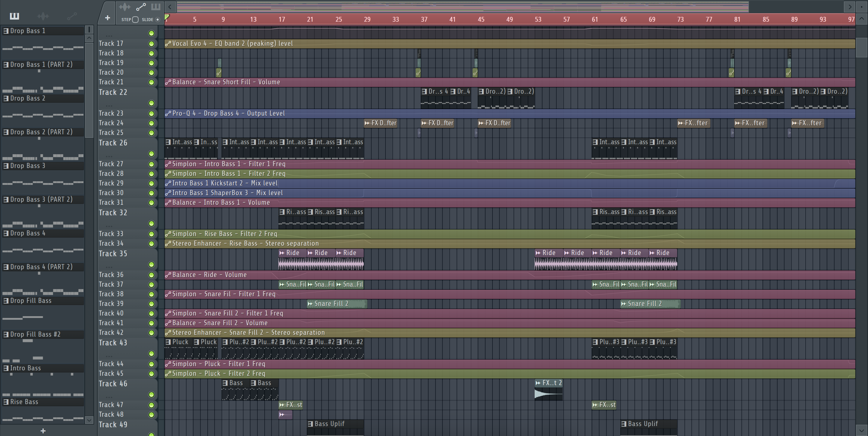Click the picker top button above the scroll arrow
The width and height of the screenshot is (868, 436).
tap(89, 30)
